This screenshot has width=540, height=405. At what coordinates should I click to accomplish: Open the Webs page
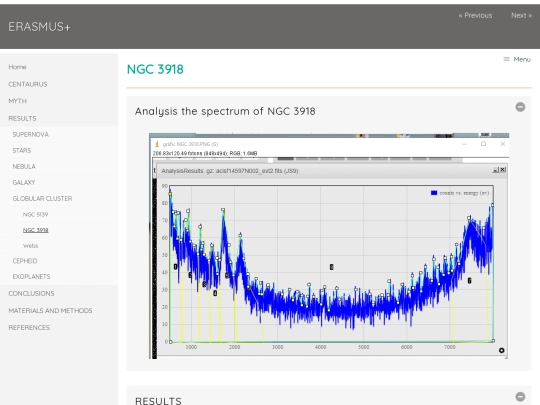click(30, 246)
